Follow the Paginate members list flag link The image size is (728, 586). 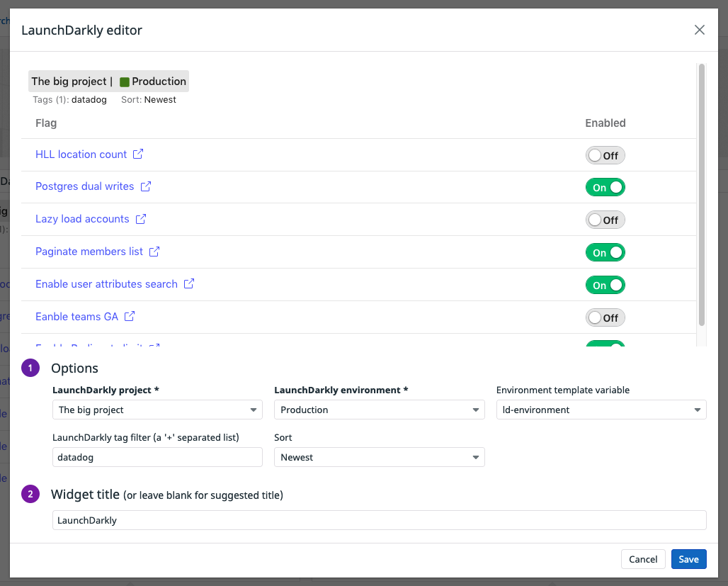[x=91, y=252]
